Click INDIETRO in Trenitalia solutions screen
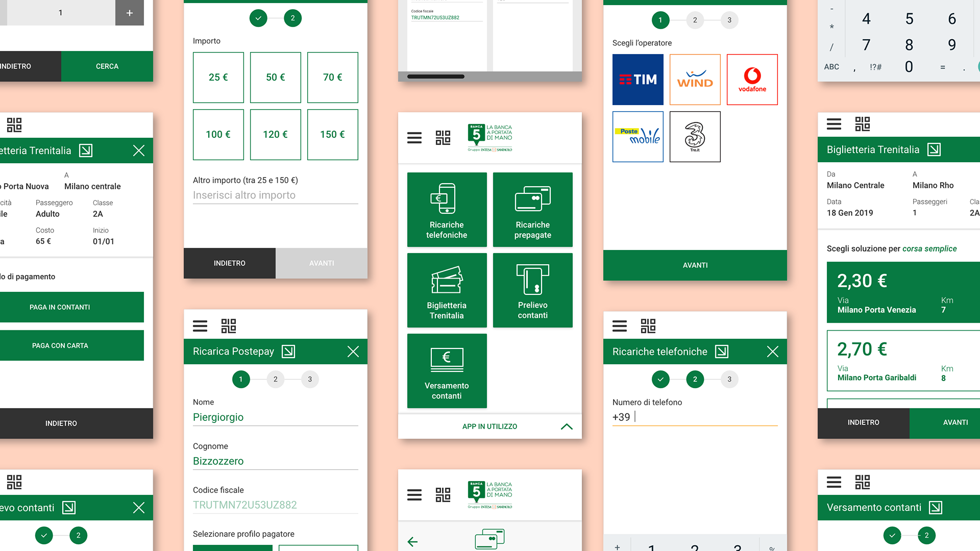The height and width of the screenshot is (551, 980). [864, 422]
